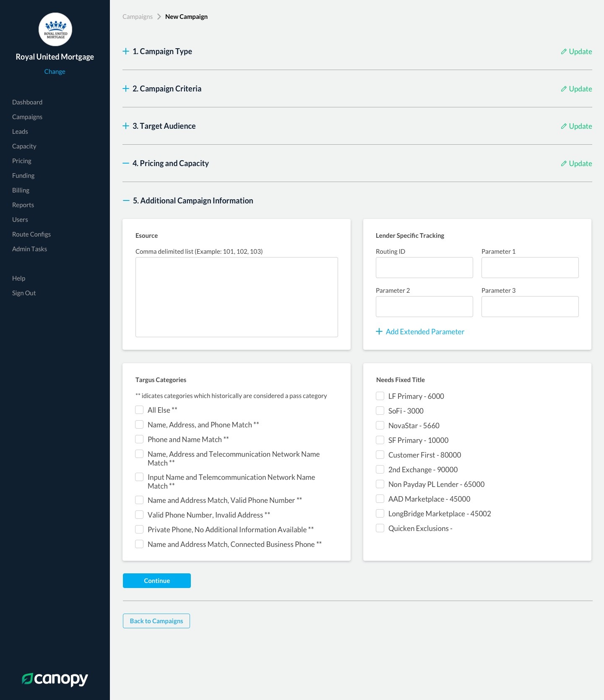Click pencil icon beside Target Audience Update
Image resolution: width=604 pixels, height=700 pixels.
click(x=564, y=126)
